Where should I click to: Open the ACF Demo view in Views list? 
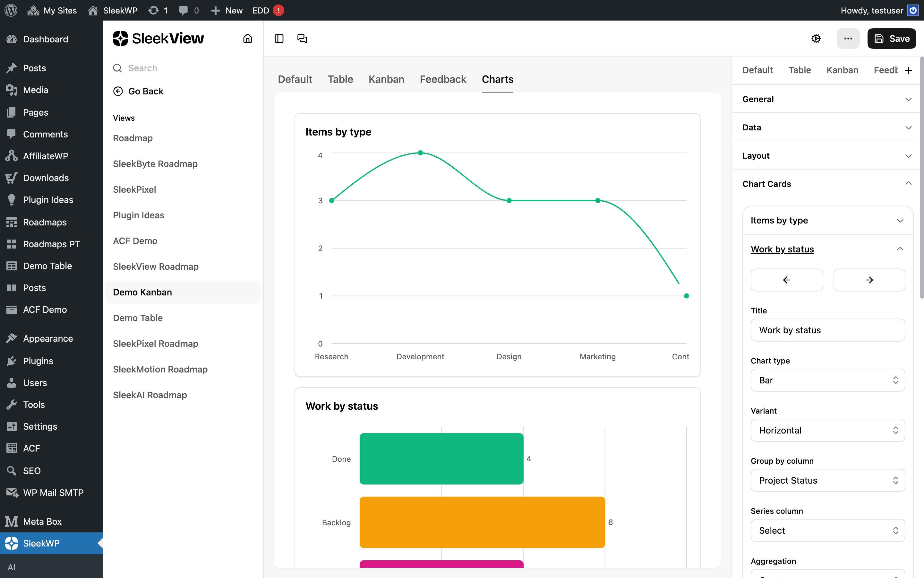[135, 241]
